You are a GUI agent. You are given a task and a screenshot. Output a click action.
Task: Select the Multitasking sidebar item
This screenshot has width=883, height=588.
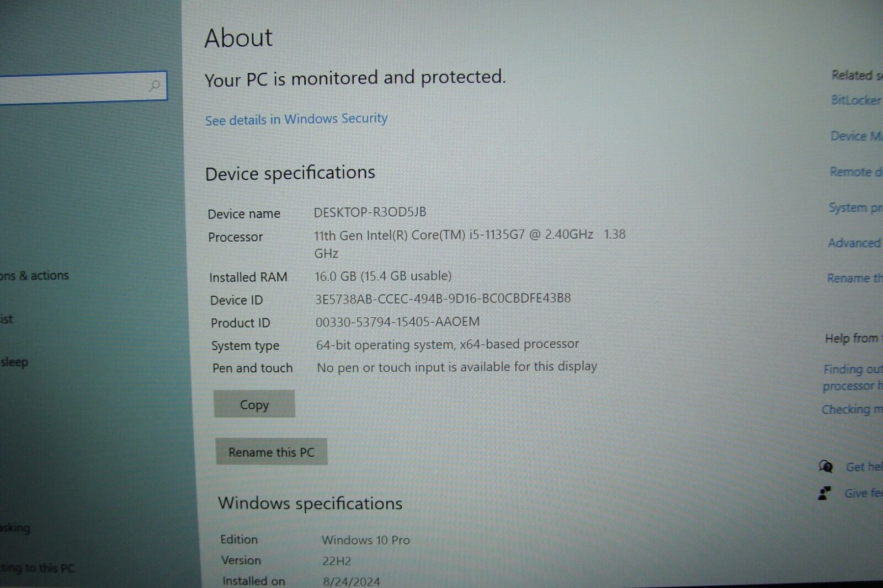pos(15,528)
